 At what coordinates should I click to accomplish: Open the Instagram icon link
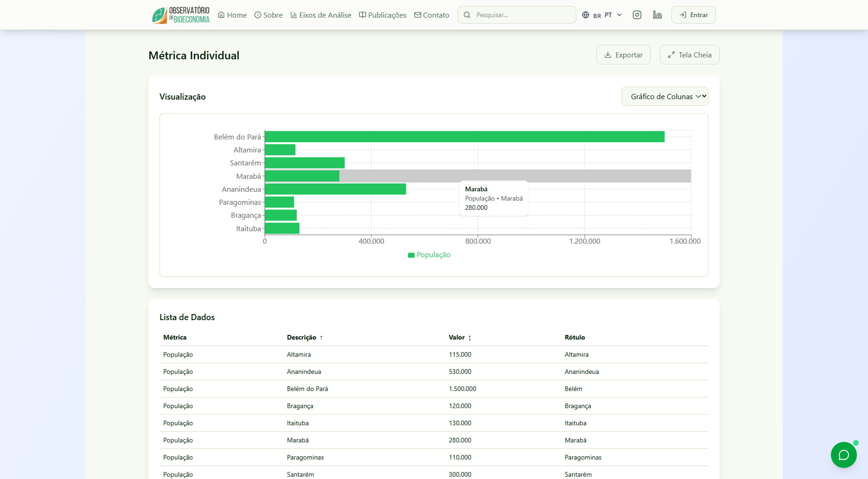(x=637, y=15)
